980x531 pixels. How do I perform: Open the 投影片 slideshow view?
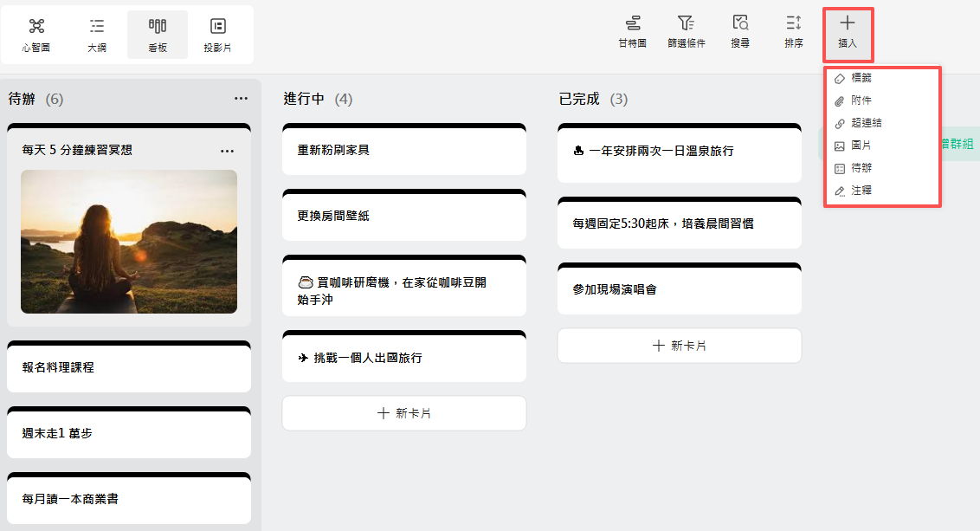pos(217,35)
